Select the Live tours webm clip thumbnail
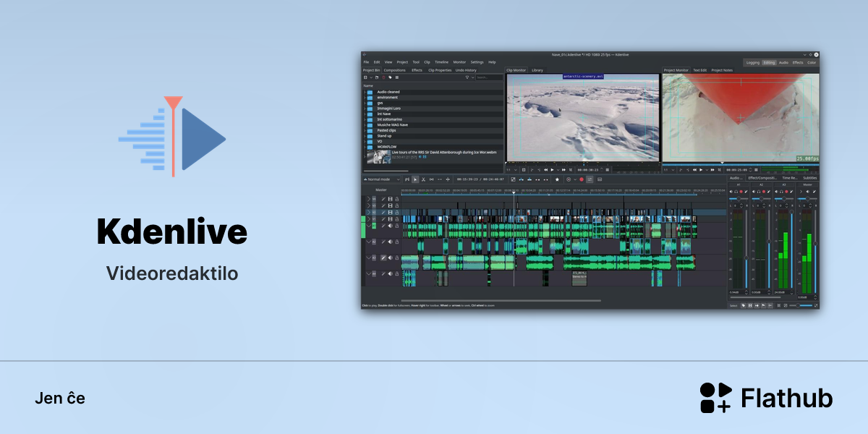Screen dimensions: 868x434 (x=379, y=157)
